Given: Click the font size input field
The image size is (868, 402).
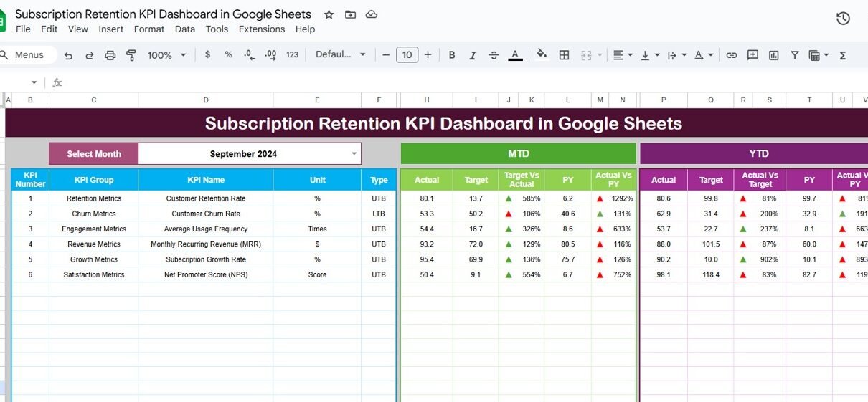Looking at the screenshot, I should pos(407,55).
